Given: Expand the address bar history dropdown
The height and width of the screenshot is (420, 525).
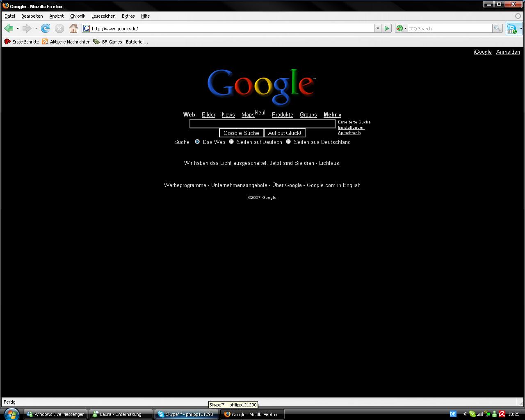Looking at the screenshot, I should 378,28.
